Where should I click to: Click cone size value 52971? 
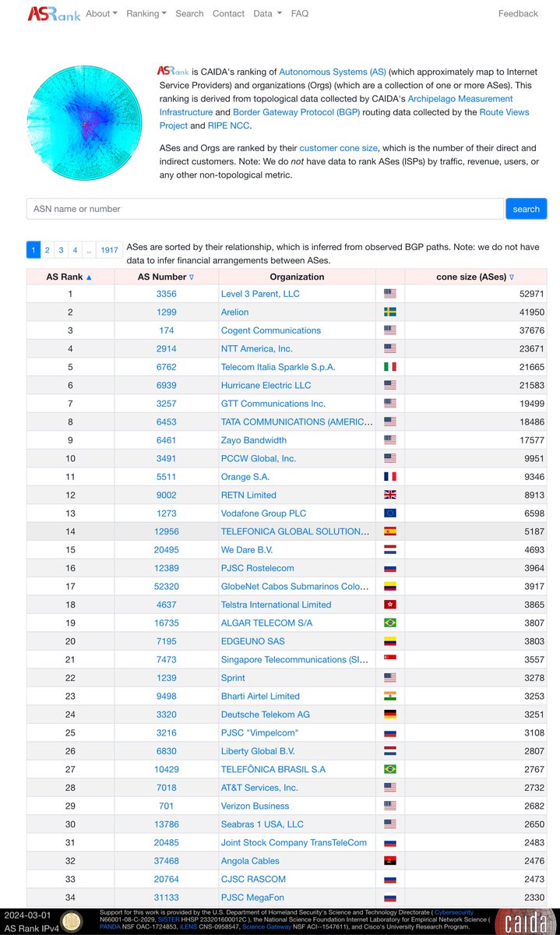click(530, 294)
